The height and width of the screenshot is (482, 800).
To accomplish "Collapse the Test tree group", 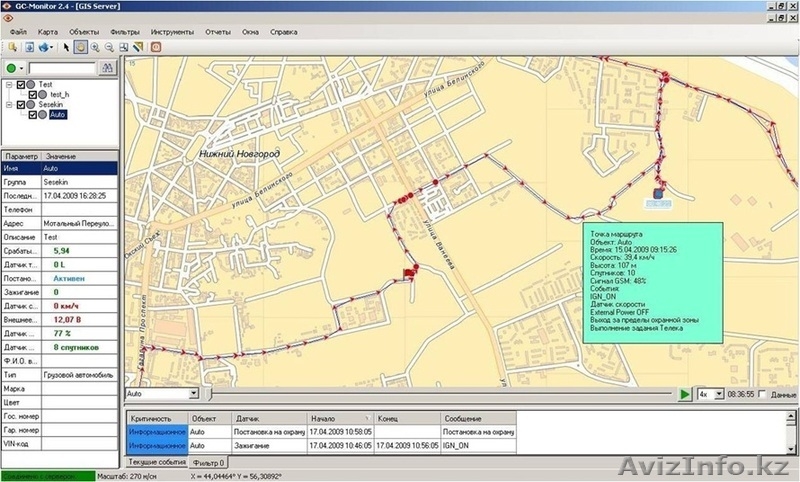I will click(9, 84).
